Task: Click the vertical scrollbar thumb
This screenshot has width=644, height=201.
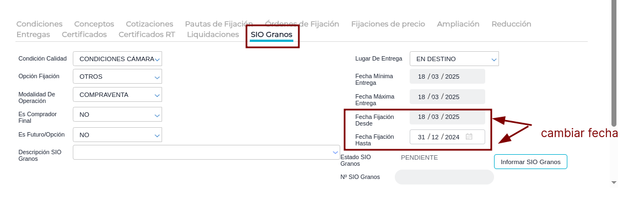Action: [614, 62]
